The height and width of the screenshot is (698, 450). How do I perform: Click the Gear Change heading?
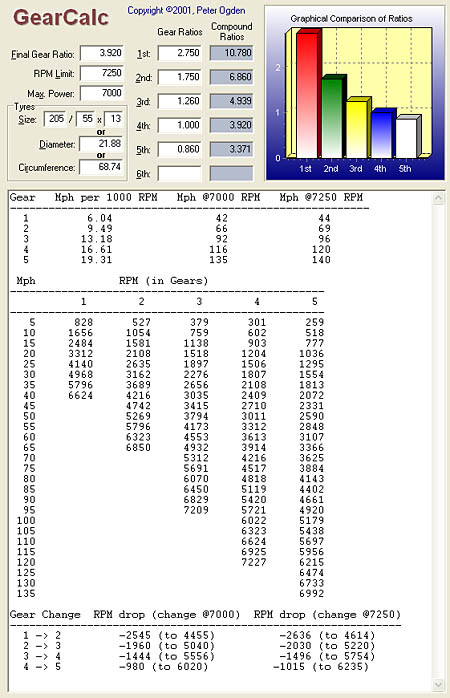[x=45, y=615]
